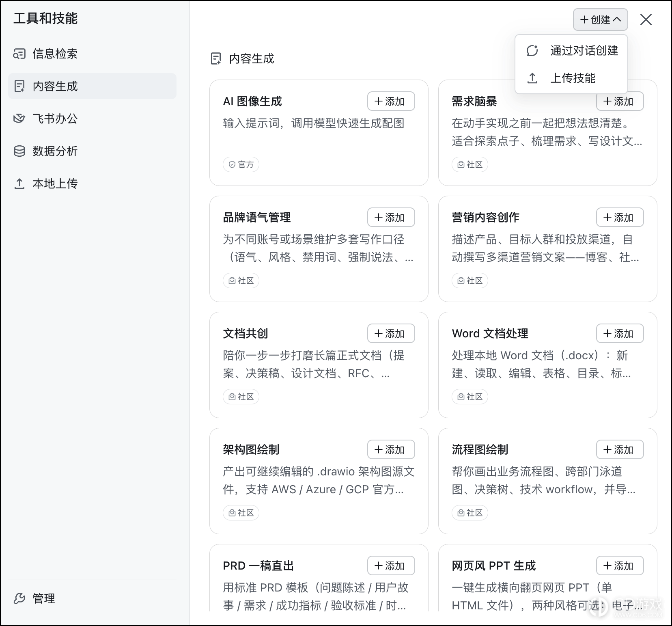
Task: Click the 架构图绘制 card description text
Action: tap(319, 480)
